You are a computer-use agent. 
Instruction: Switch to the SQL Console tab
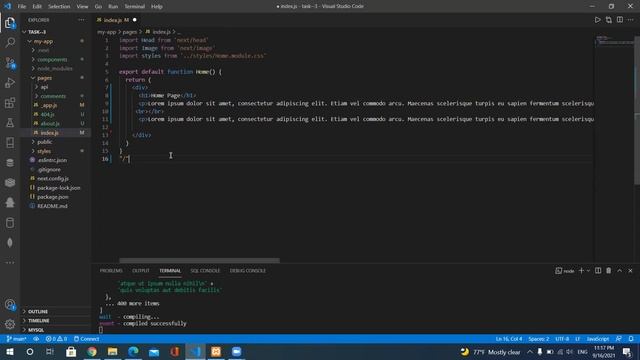(205, 271)
